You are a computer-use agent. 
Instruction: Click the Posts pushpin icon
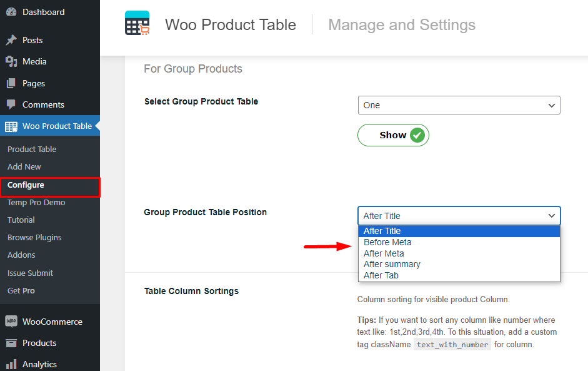[11, 40]
